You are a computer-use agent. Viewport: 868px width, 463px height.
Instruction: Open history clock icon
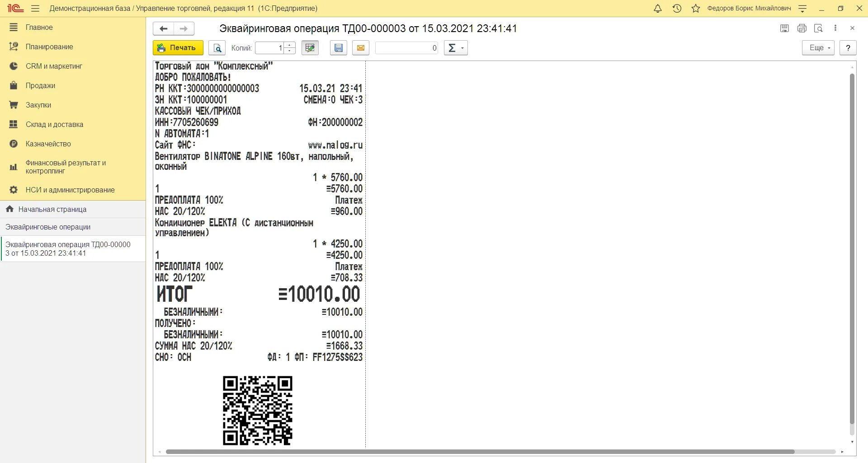click(x=677, y=9)
